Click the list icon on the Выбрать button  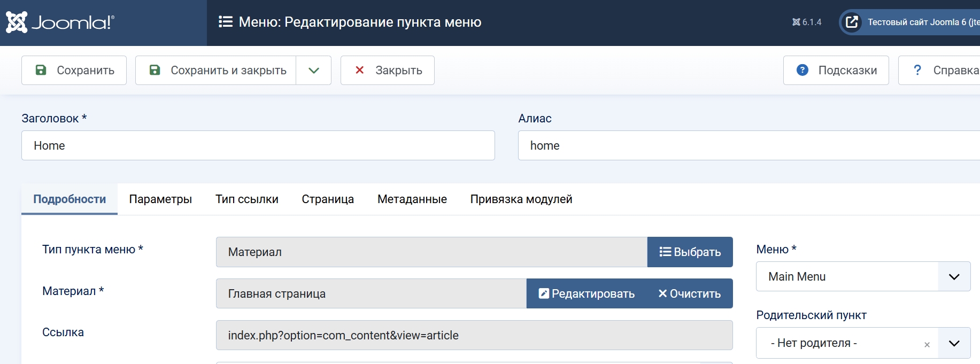point(665,252)
